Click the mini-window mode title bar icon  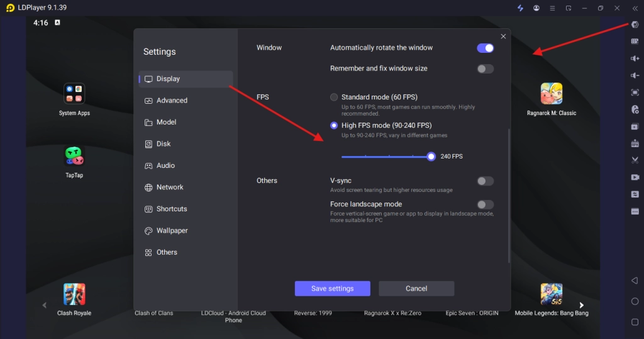[x=569, y=8]
